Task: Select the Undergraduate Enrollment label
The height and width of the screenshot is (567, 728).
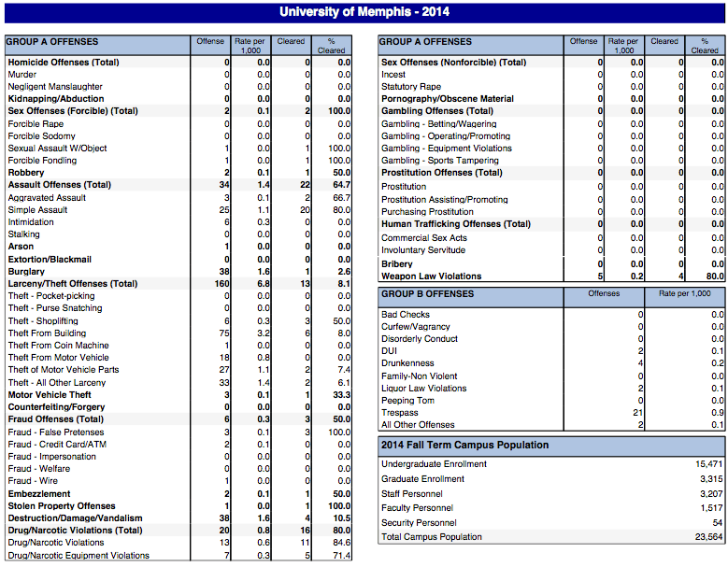Action: point(433,464)
